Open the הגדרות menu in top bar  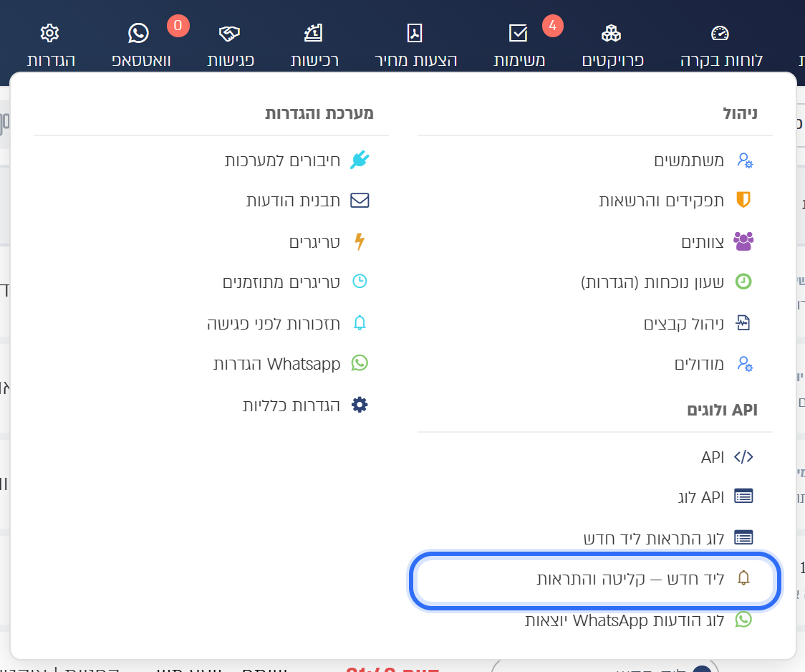[x=52, y=60]
